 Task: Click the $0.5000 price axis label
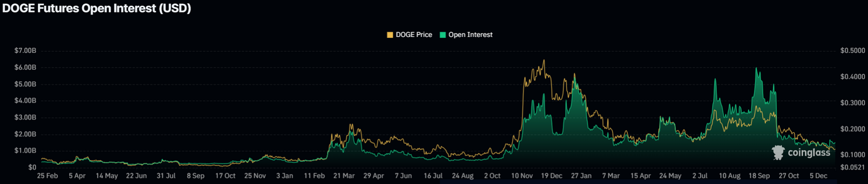point(852,51)
